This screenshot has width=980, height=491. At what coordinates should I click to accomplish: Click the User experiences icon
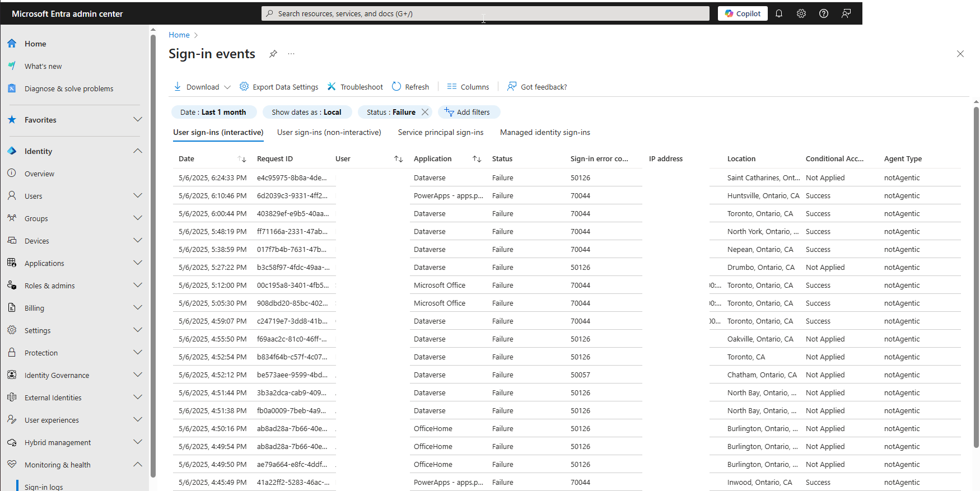tap(12, 419)
